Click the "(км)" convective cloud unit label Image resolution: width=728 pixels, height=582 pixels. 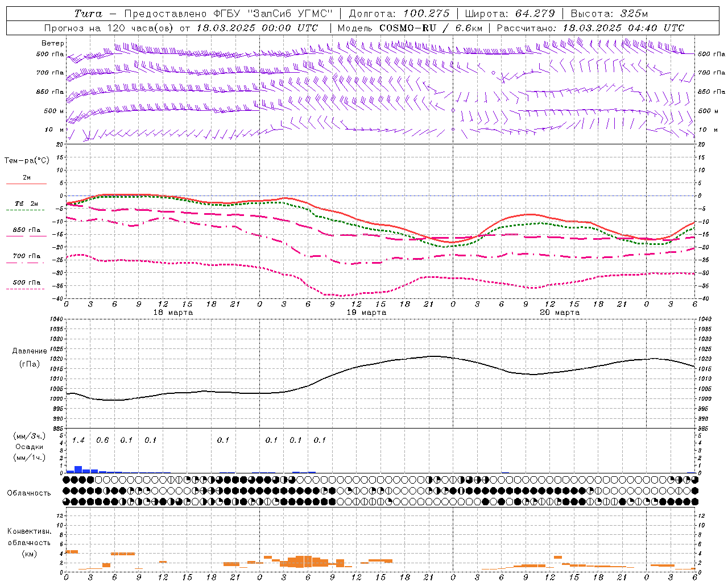coord(30,554)
